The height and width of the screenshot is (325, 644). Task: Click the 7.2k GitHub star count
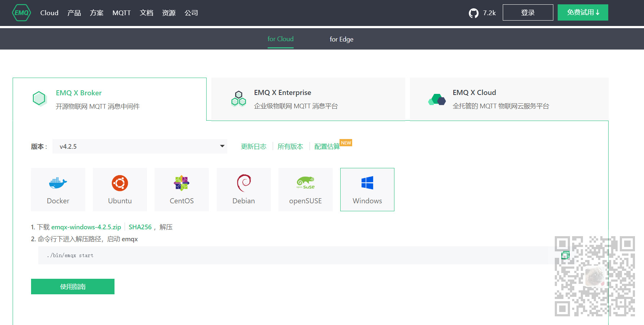[x=489, y=13]
